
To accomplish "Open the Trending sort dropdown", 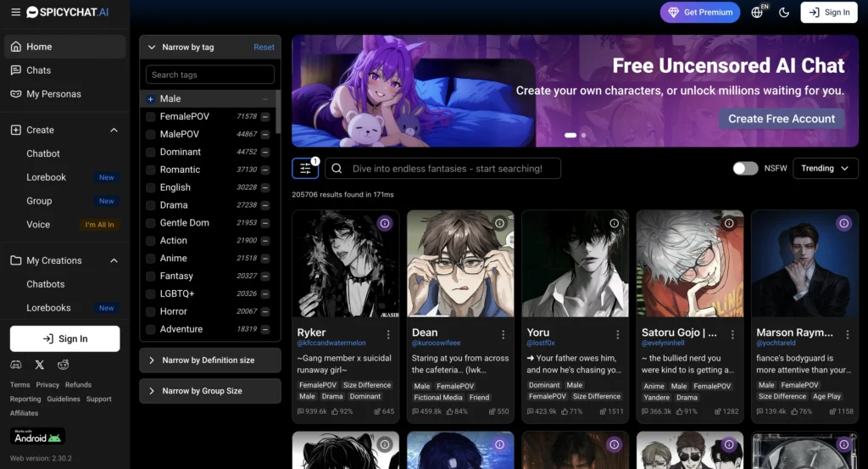I will (825, 168).
